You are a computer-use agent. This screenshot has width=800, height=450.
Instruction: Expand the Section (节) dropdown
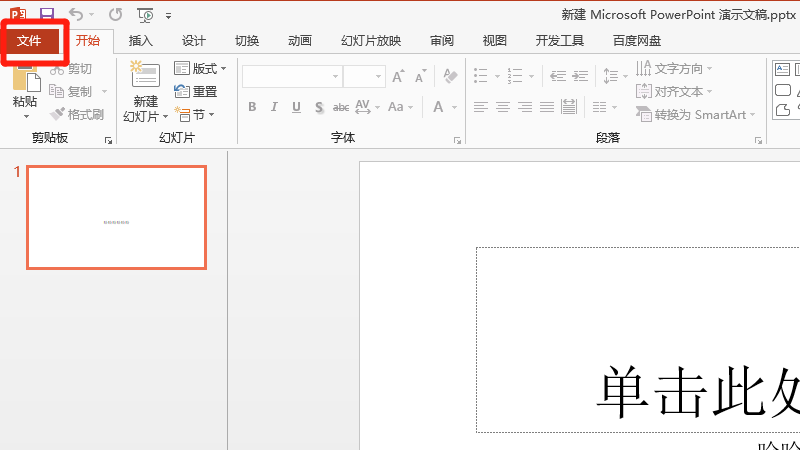195,114
